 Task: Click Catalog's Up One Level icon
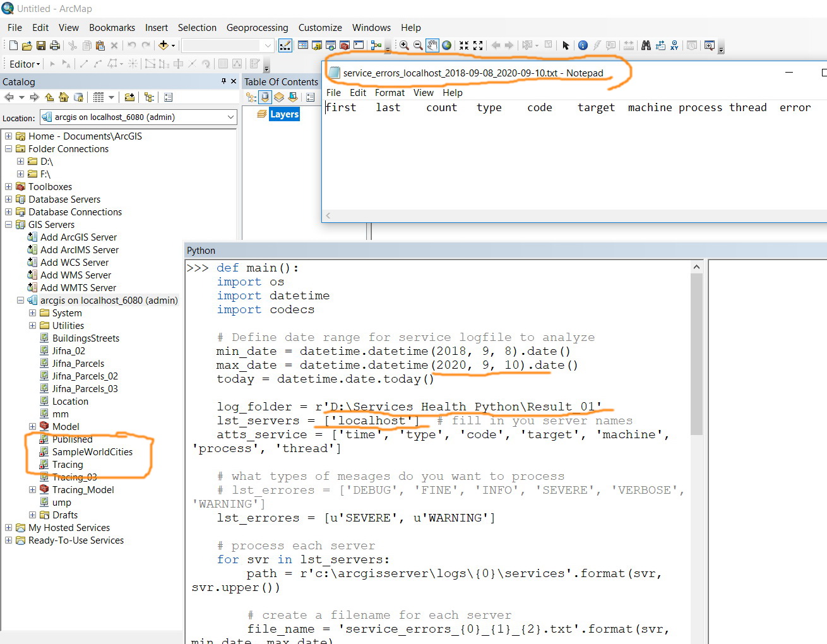(49, 97)
